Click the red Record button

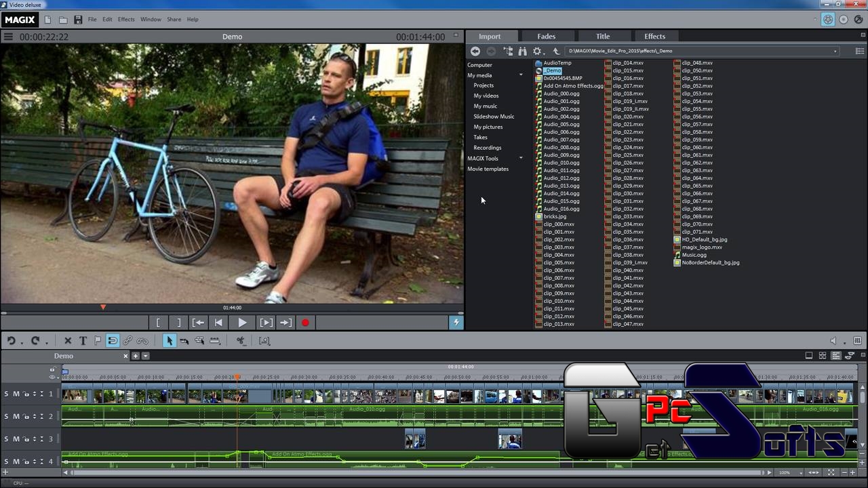pyautogui.click(x=305, y=323)
